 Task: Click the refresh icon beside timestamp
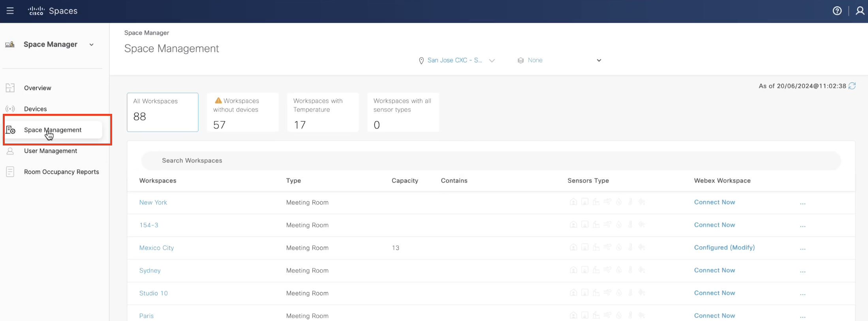[852, 86]
